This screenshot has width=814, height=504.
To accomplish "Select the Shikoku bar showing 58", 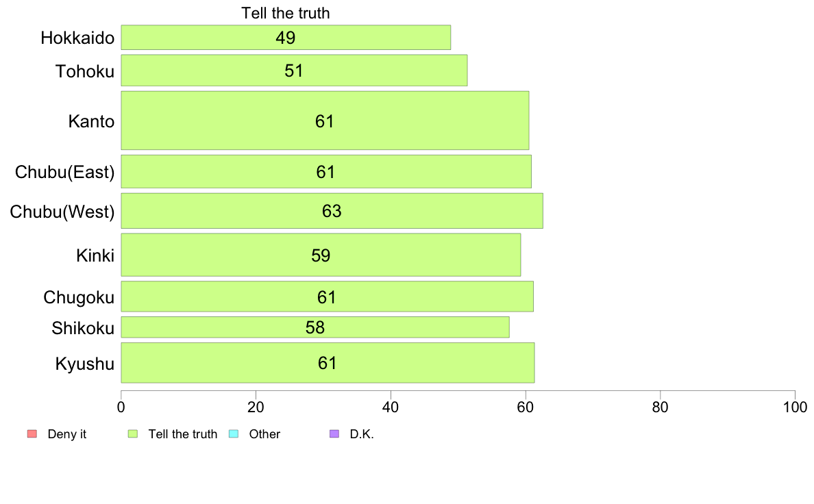I will pos(315,327).
